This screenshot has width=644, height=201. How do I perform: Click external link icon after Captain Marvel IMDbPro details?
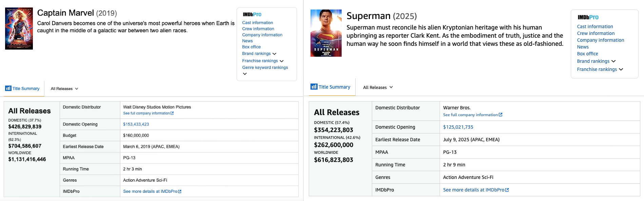180,191
